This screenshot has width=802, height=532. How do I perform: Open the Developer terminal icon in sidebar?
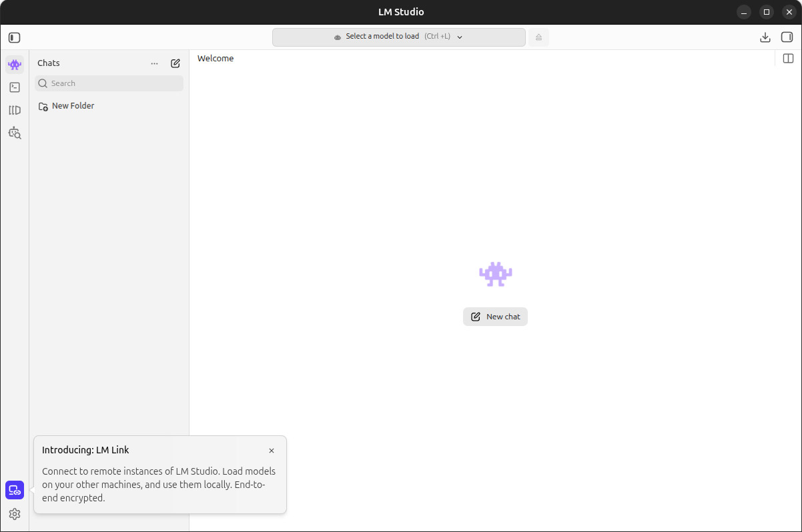click(x=15, y=87)
